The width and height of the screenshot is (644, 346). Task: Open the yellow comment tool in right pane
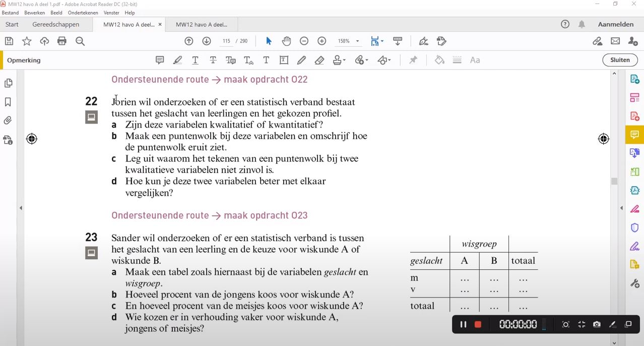coord(634,135)
